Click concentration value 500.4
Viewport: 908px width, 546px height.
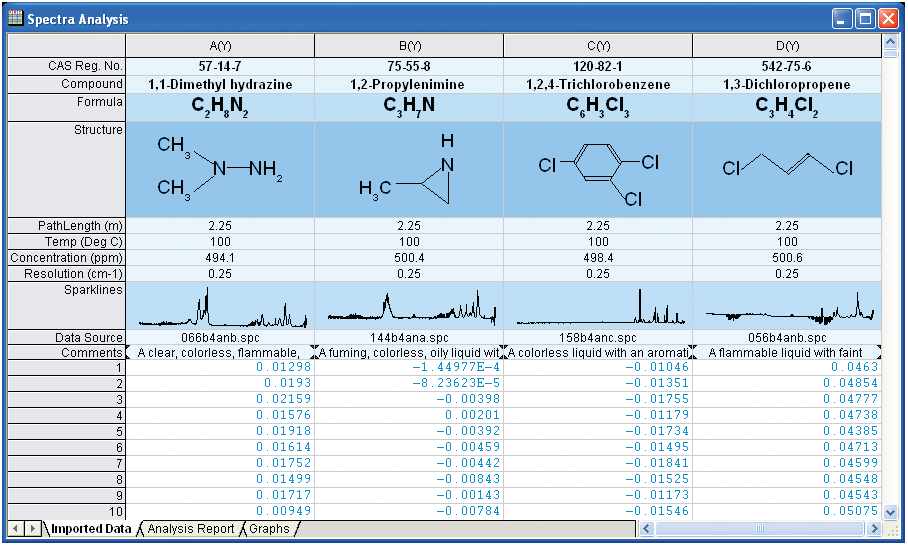(409, 258)
